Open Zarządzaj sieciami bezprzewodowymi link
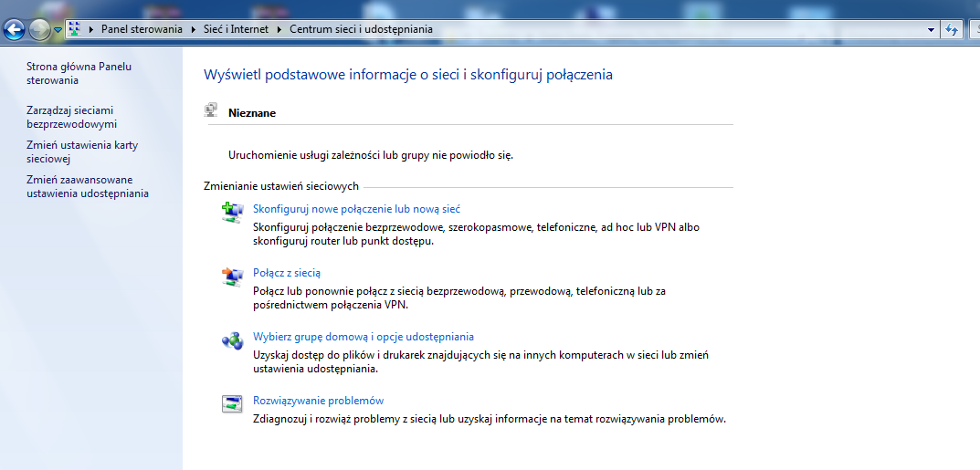This screenshot has height=470, width=980. [x=71, y=117]
